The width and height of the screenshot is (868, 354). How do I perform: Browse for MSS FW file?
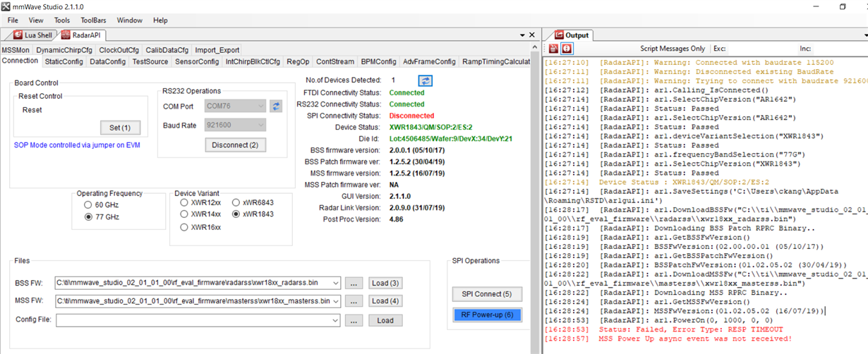(x=354, y=301)
